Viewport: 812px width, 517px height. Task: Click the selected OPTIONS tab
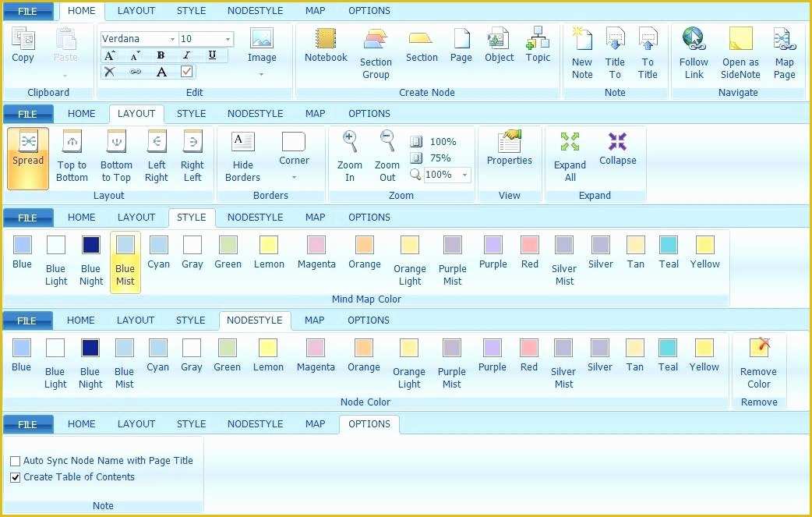point(369,423)
